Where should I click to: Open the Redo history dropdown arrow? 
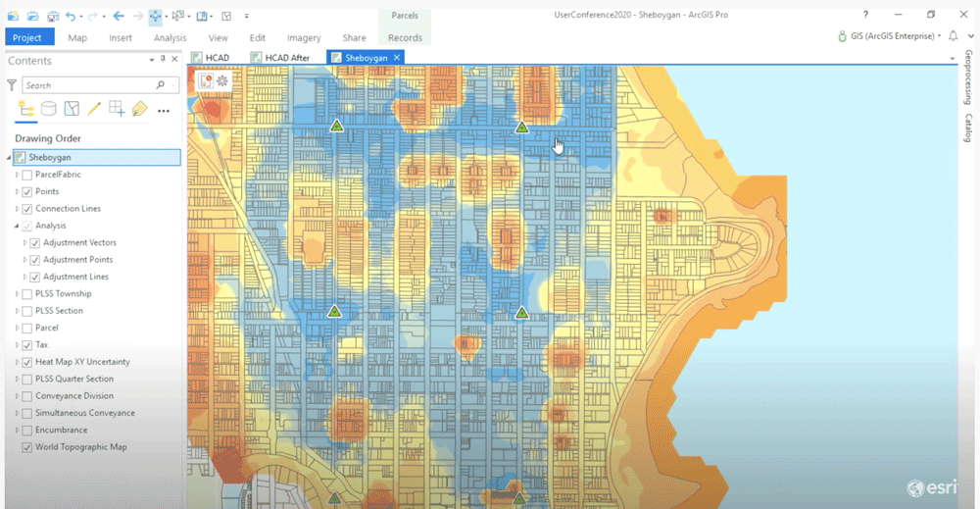tap(103, 17)
